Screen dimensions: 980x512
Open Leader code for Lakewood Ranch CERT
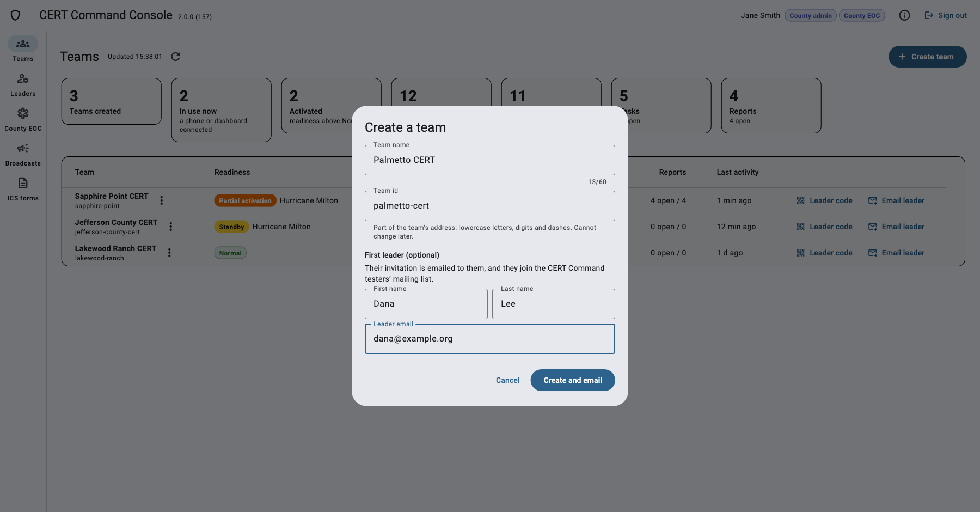[824, 253]
